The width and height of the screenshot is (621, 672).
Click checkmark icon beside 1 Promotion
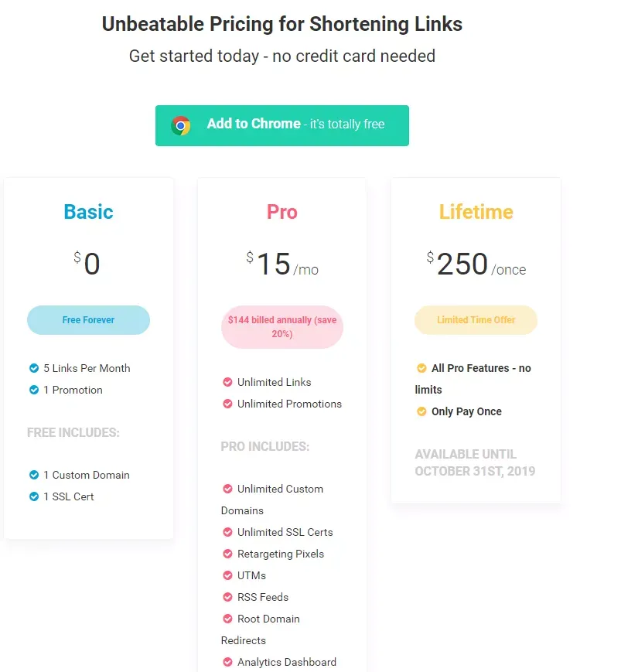point(34,390)
